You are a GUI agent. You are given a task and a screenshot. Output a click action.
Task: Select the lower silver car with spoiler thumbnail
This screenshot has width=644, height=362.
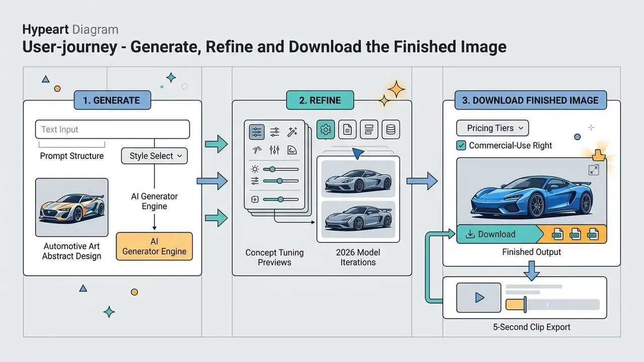[358, 219]
